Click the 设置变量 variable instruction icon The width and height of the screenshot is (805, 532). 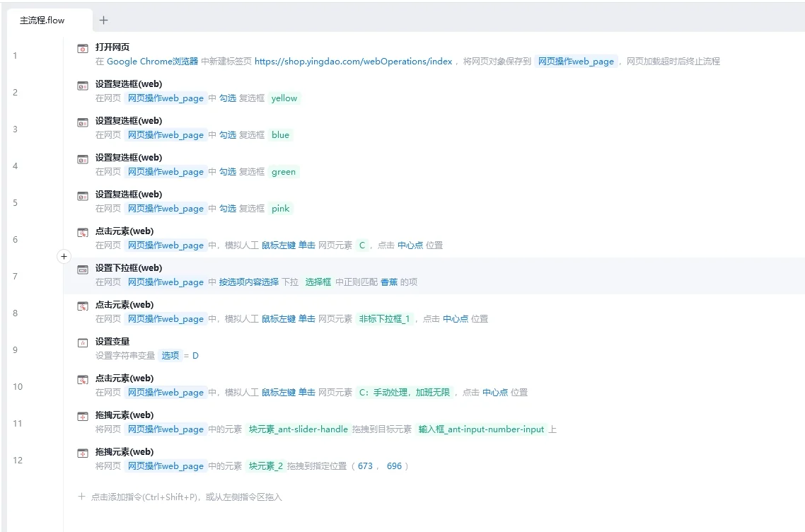(x=82, y=341)
